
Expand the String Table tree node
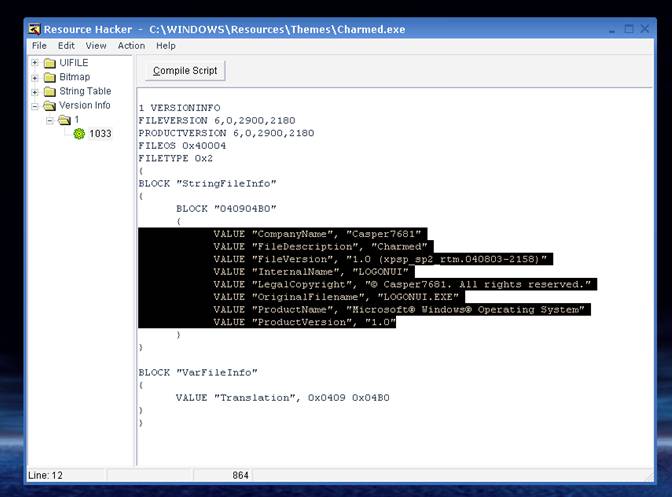[35, 92]
